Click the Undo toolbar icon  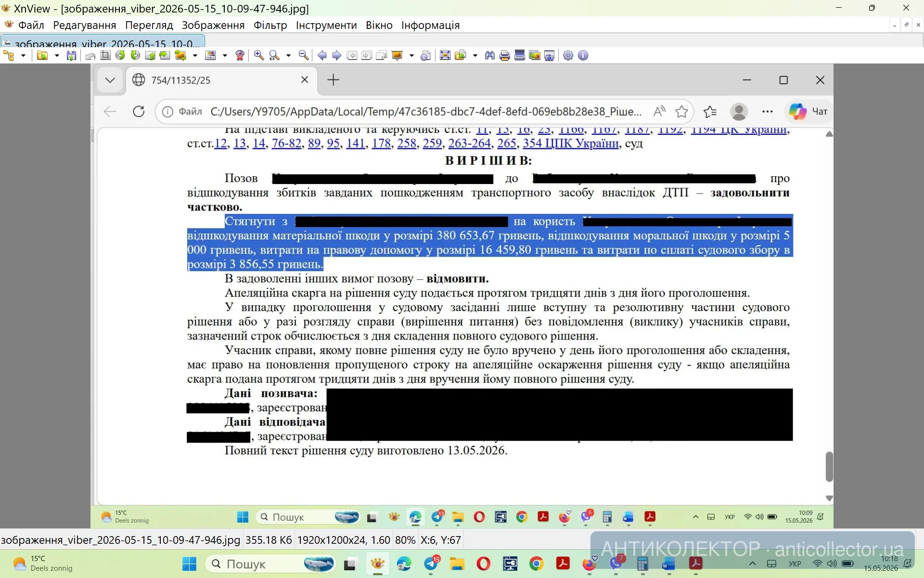click(90, 55)
